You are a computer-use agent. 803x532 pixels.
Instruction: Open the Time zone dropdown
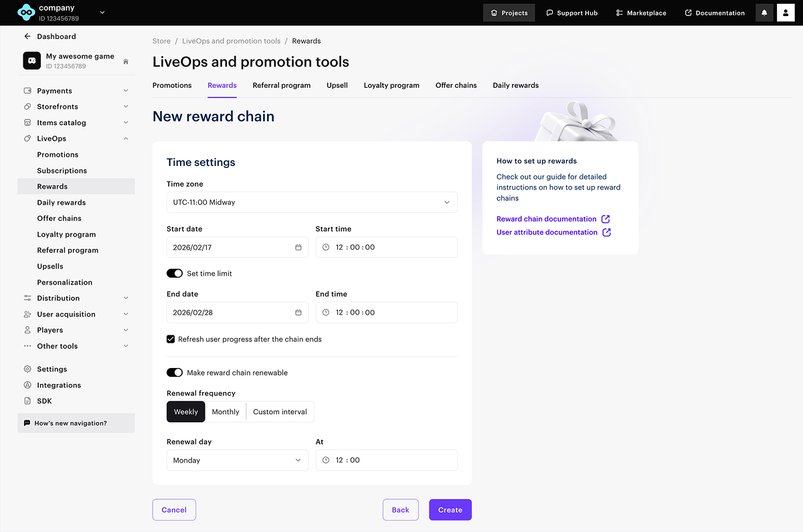tap(312, 202)
